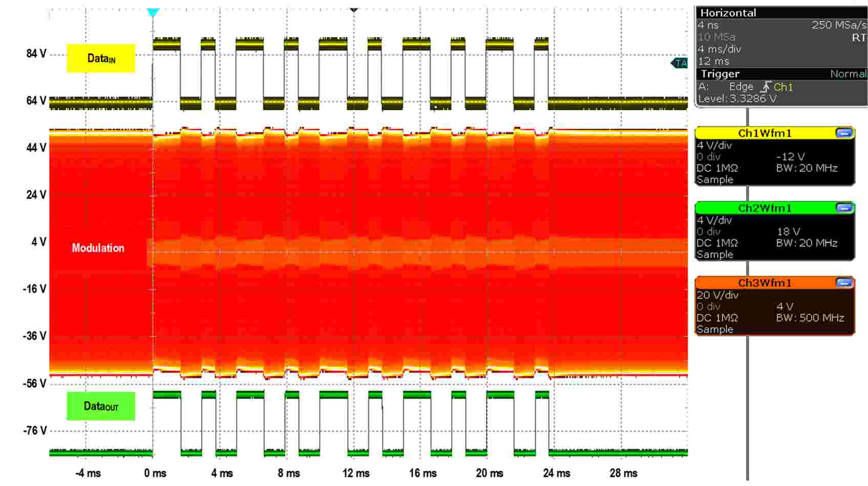Minimize the Ch3Wfm1 channel panel

pos(844,283)
